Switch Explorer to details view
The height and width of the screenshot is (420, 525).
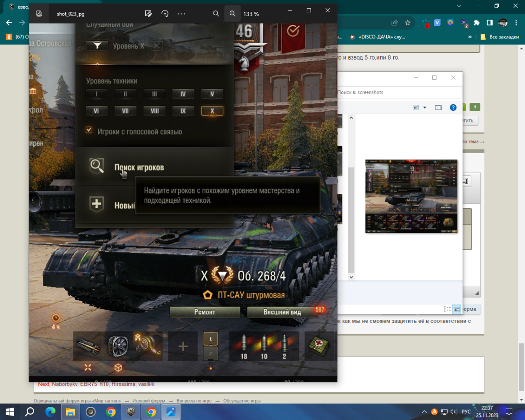[x=447, y=309]
